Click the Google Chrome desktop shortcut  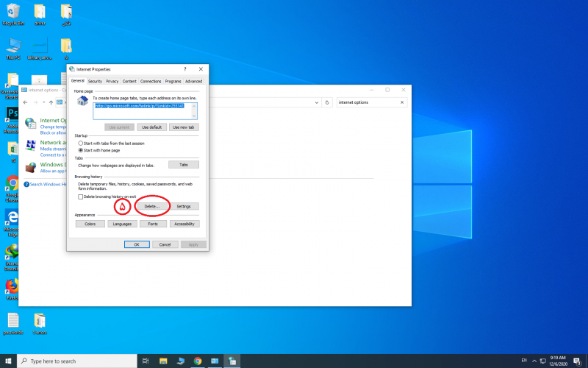(12, 184)
